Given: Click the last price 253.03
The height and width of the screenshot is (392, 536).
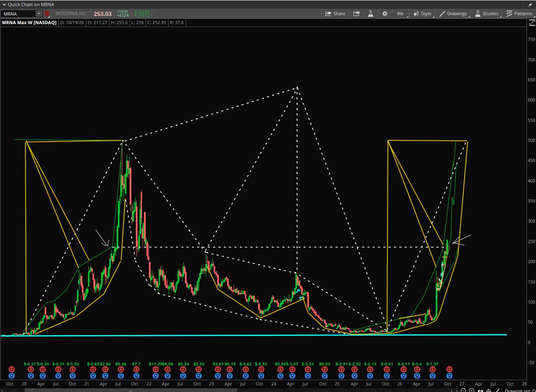Looking at the screenshot, I should (x=102, y=14).
